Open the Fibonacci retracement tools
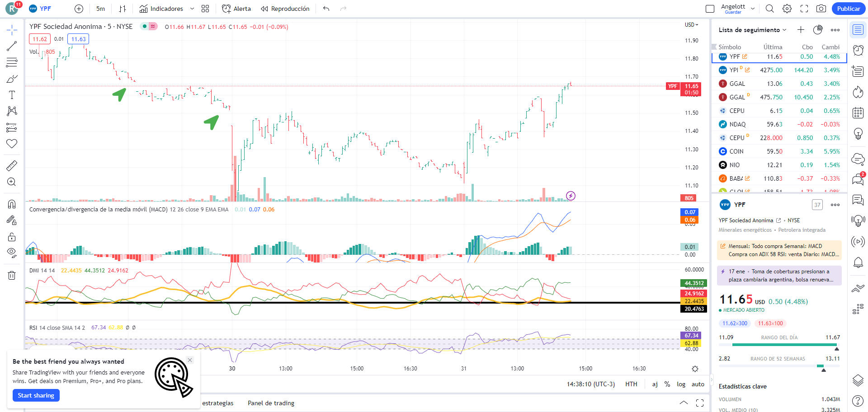868x412 pixels. pos(12,62)
